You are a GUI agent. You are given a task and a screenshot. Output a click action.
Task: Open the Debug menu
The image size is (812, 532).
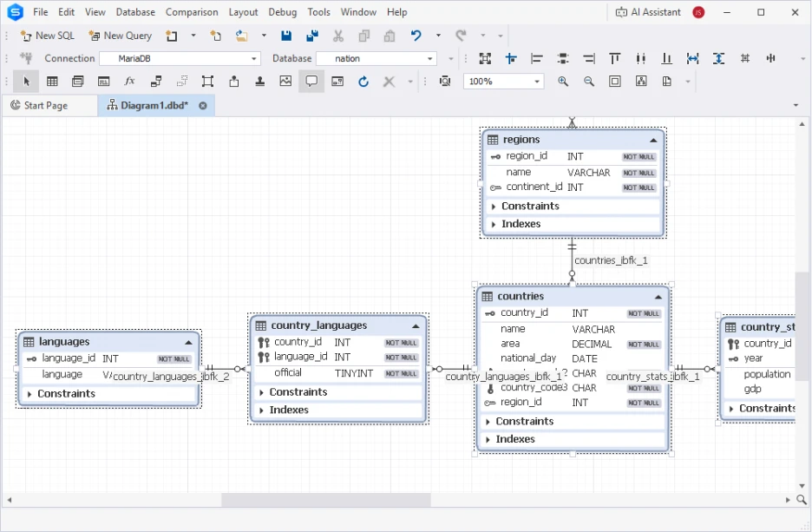click(x=282, y=12)
